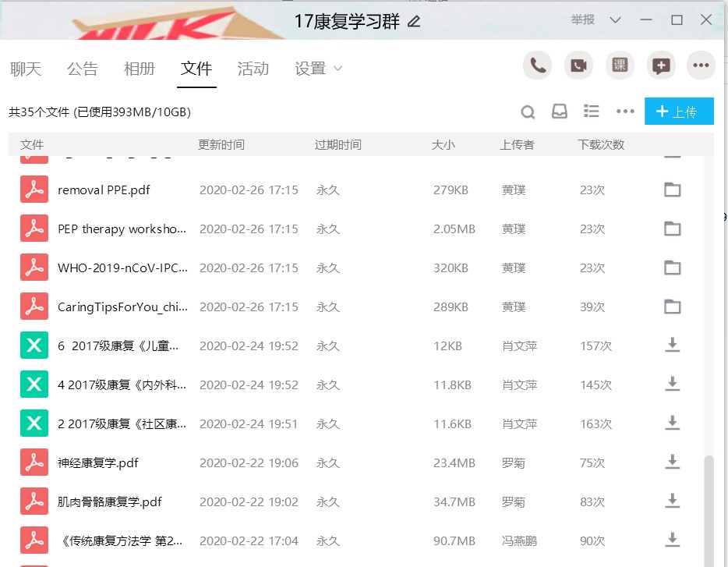Click download count 39次
This screenshot has height=567, width=728.
tap(592, 307)
